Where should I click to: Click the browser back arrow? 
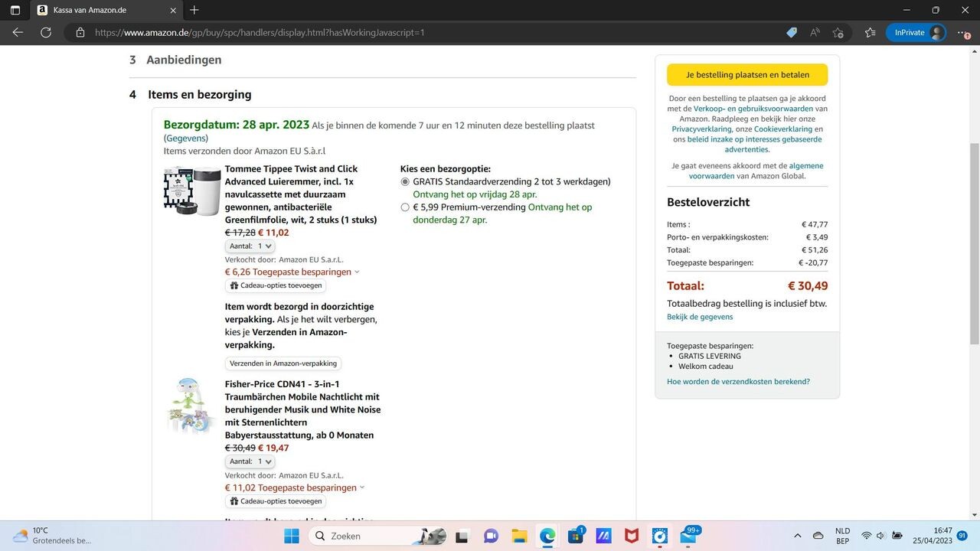point(18,33)
